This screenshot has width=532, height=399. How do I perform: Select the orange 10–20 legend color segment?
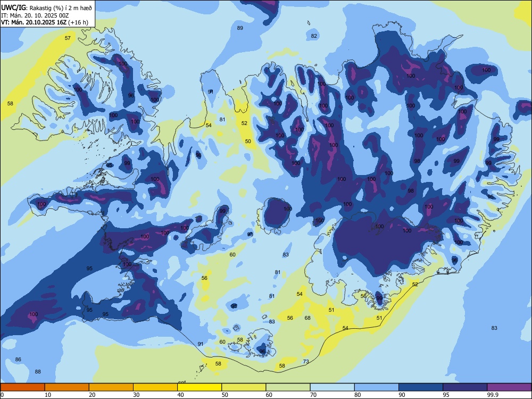click(x=67, y=387)
